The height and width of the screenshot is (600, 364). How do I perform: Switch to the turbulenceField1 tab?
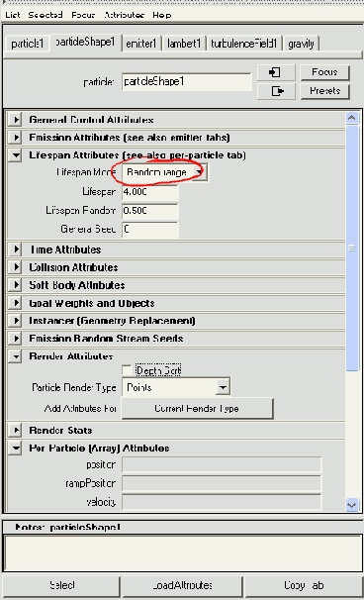click(x=243, y=44)
